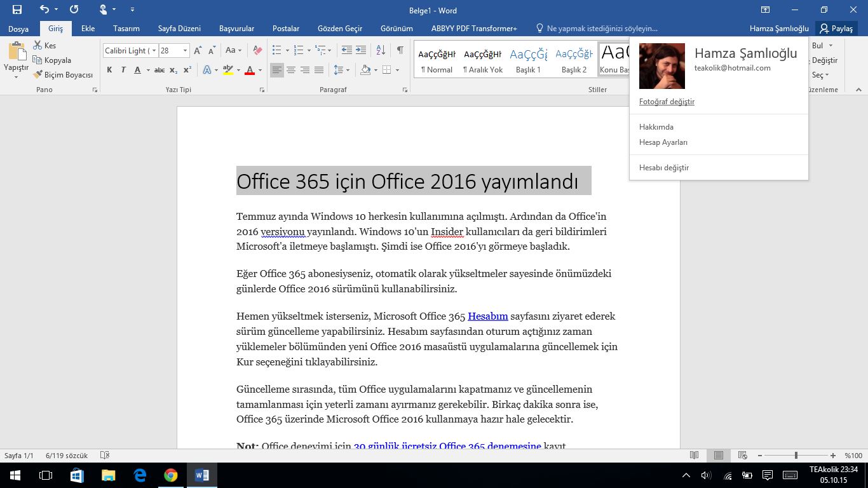Increase paragraph indent
868x488 pixels.
[360, 50]
